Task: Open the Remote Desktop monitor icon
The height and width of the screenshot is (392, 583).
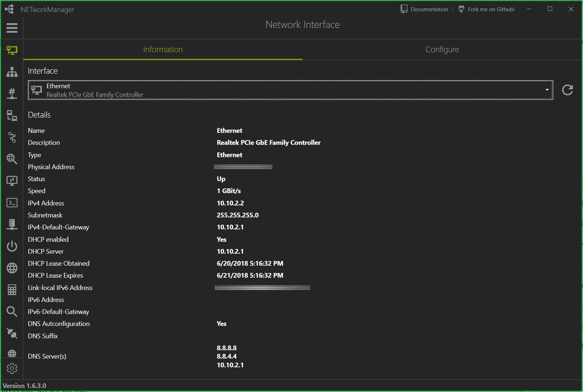Action: coord(12,180)
